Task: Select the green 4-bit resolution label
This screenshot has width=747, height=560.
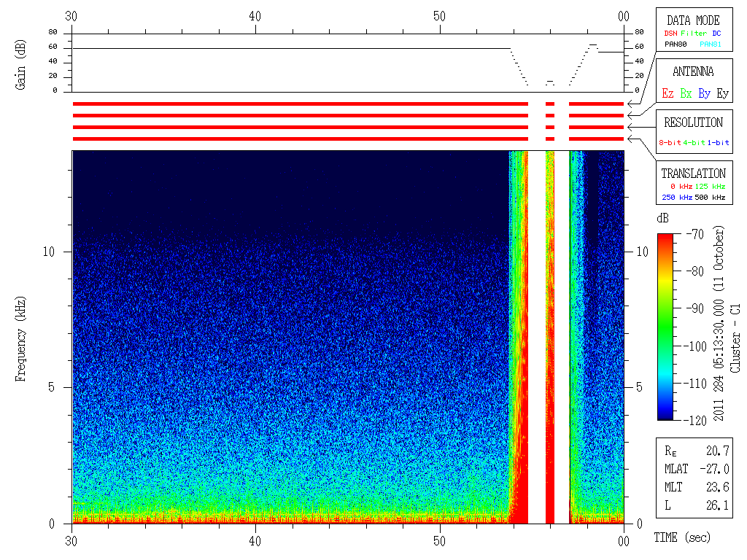Action: point(694,142)
